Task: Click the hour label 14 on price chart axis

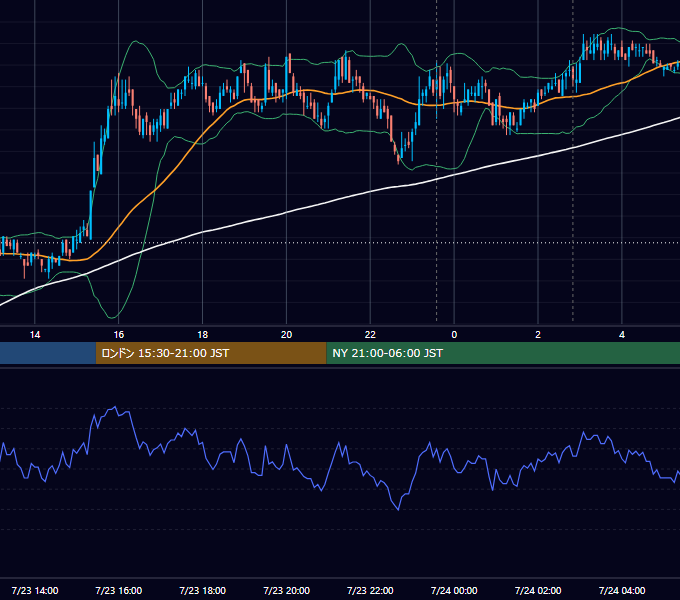Action: pos(35,335)
